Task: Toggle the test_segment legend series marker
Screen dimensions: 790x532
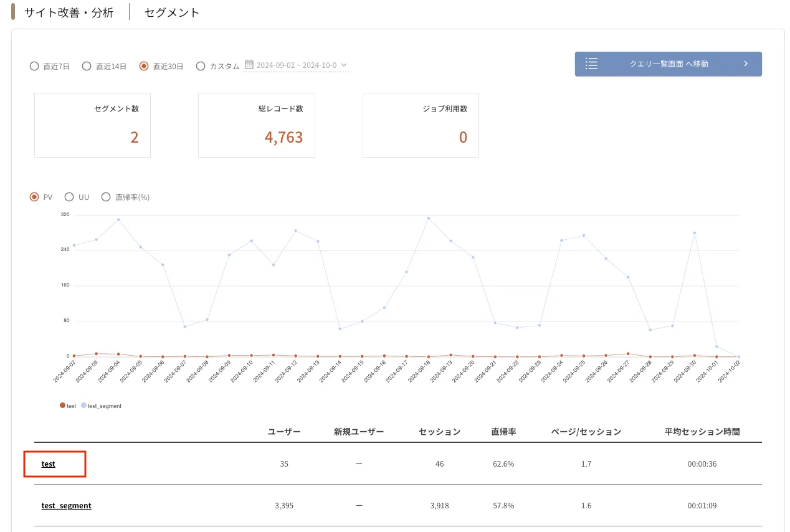Action: 84,406
